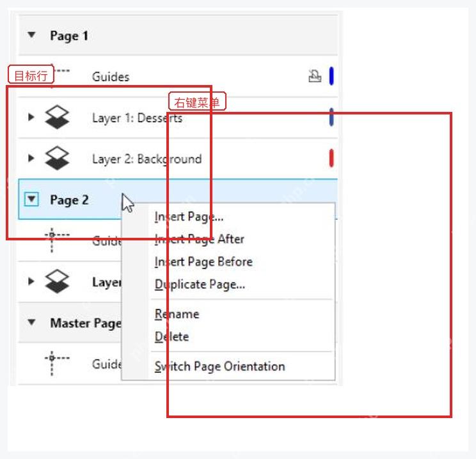Choose Switch Page Orientation
The image size is (476, 459).
coord(228,366)
